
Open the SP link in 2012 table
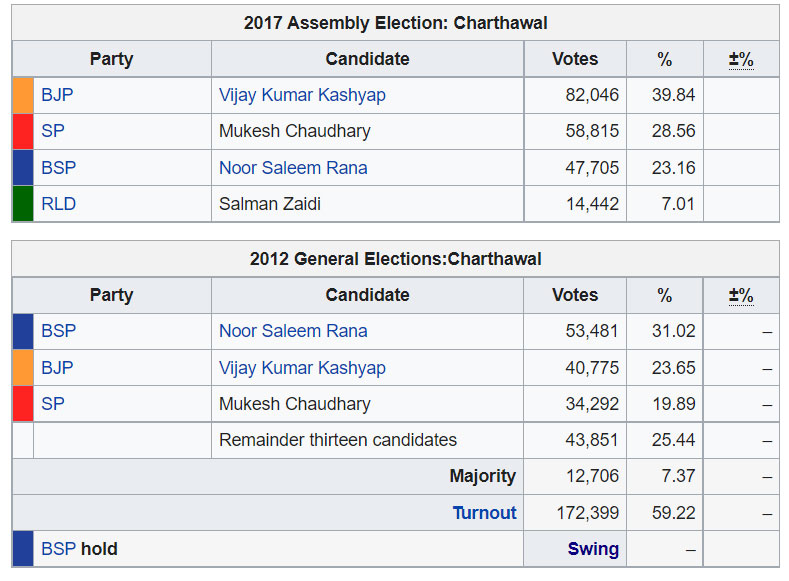point(52,404)
